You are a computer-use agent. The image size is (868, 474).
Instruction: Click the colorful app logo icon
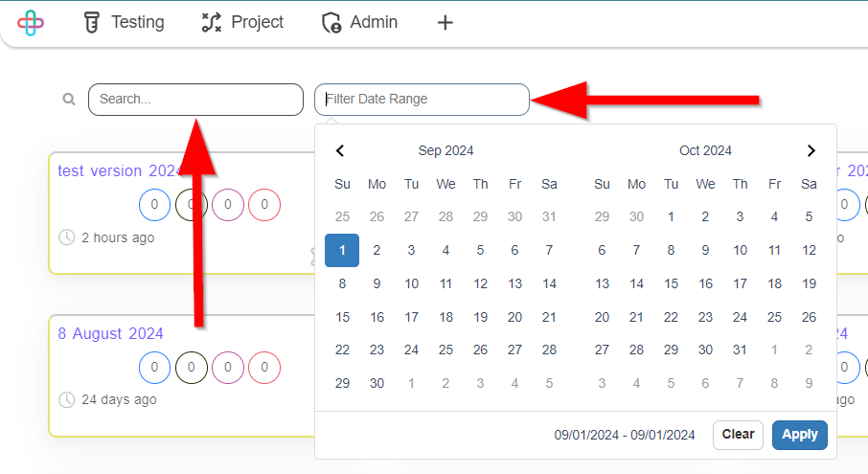(31, 23)
